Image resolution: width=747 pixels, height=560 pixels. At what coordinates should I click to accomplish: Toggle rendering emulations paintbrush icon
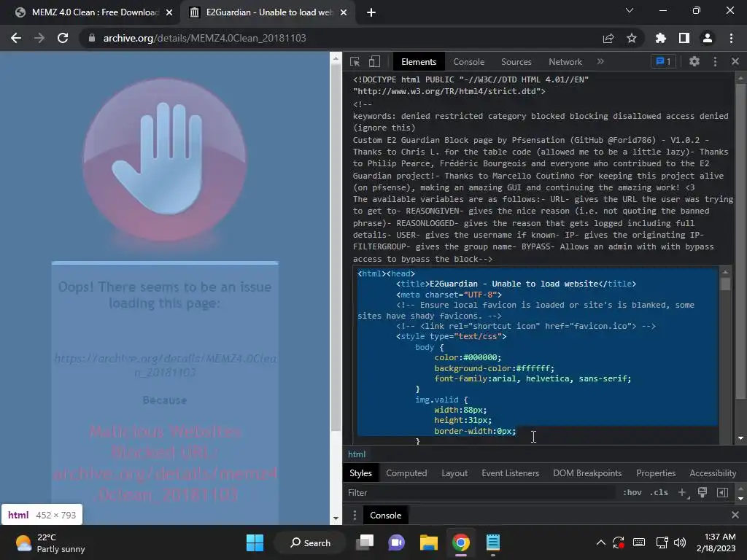pyautogui.click(x=703, y=492)
